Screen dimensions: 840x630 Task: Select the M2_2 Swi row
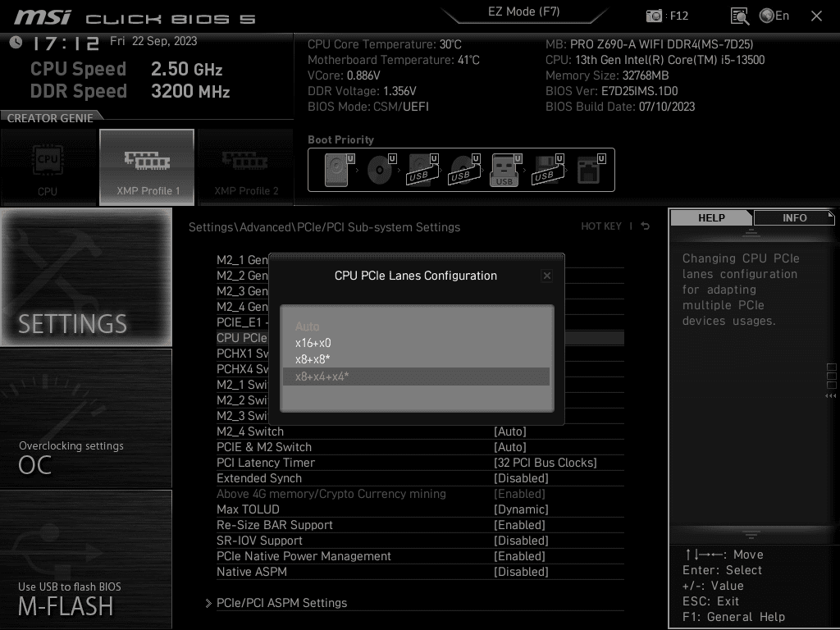click(242, 399)
